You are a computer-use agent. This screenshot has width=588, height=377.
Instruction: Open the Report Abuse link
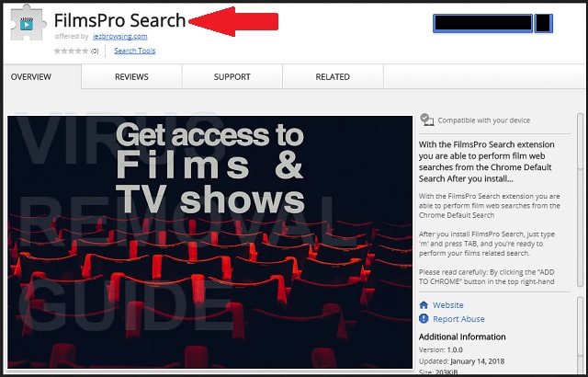(x=458, y=319)
